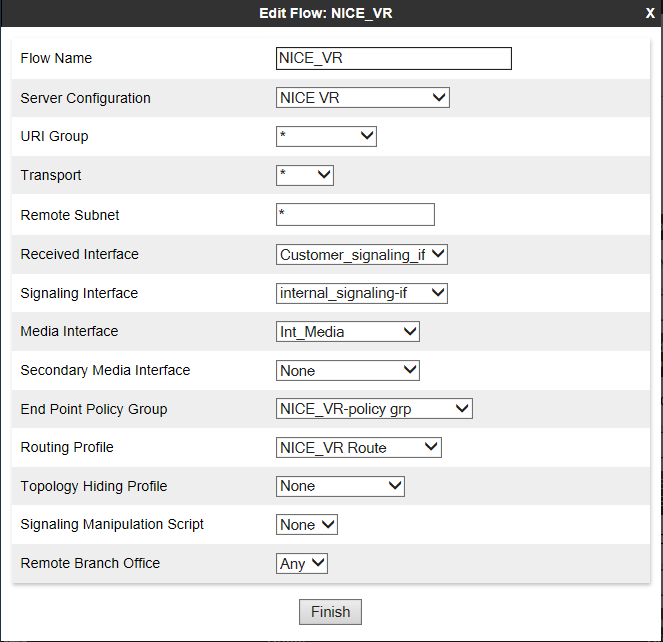663x642 pixels.
Task: Click the 'Signaling Manipulation Script' label text
Action: click(112, 524)
